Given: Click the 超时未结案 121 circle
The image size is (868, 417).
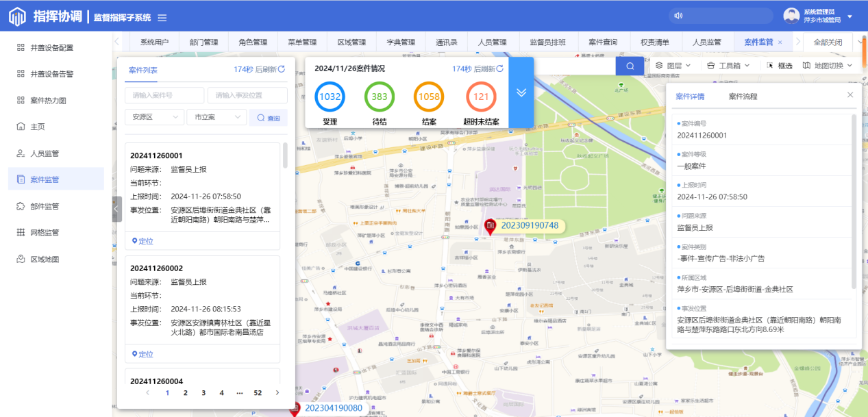Looking at the screenshot, I should [x=481, y=97].
